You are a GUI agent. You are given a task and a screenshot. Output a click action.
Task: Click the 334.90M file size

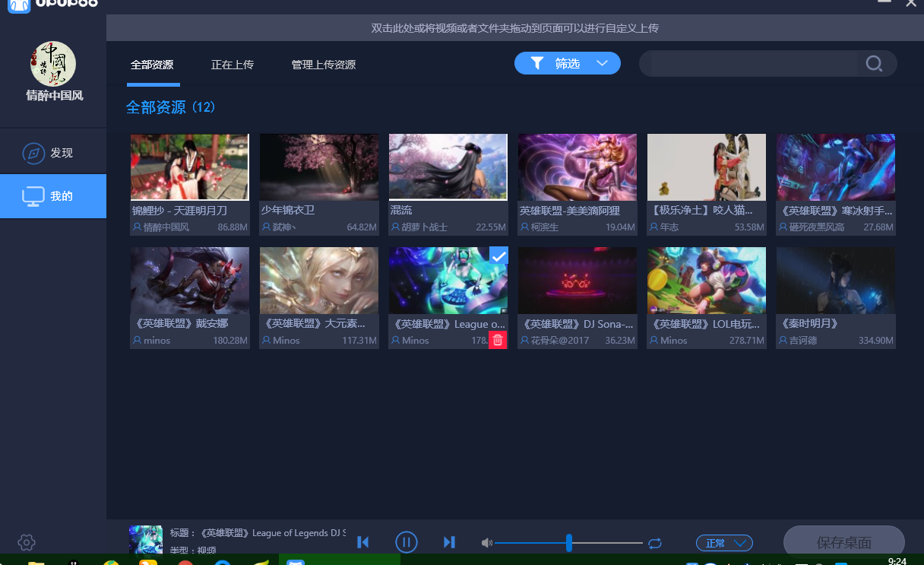click(x=876, y=341)
